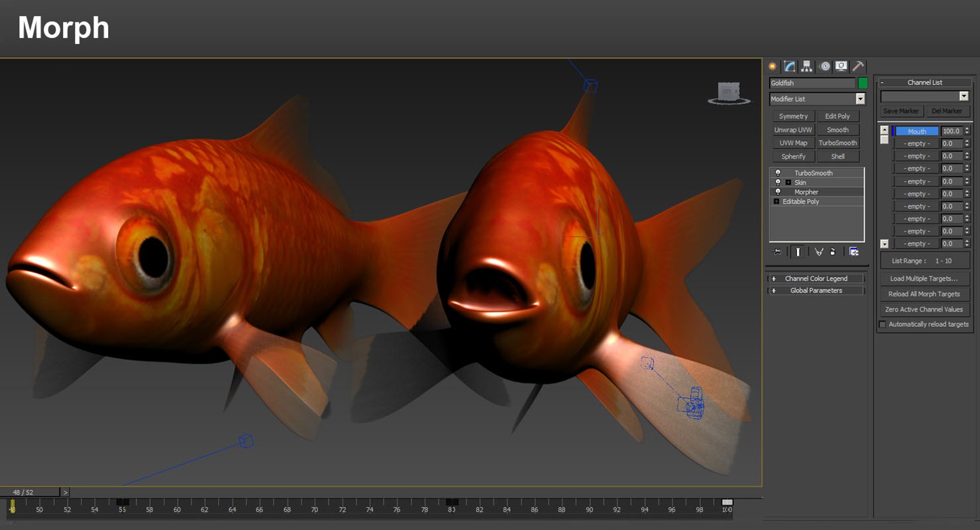Apply the Edit Poly modifier button
This screenshot has width=980, height=530.
(838, 116)
